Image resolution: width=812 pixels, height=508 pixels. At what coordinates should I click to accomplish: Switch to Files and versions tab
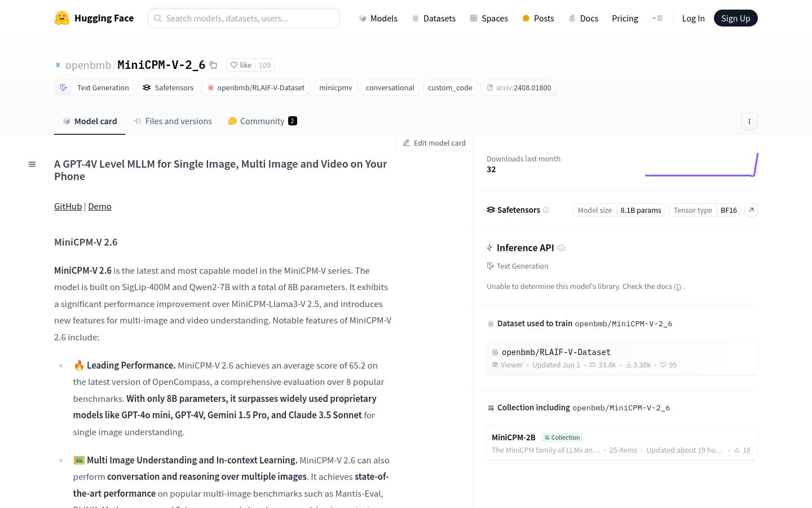pyautogui.click(x=173, y=121)
